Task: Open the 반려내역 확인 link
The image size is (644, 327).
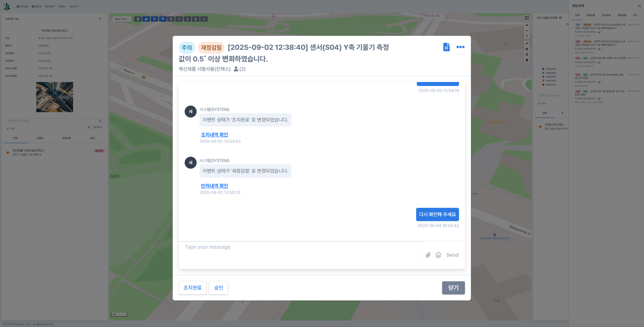Action: click(x=214, y=186)
